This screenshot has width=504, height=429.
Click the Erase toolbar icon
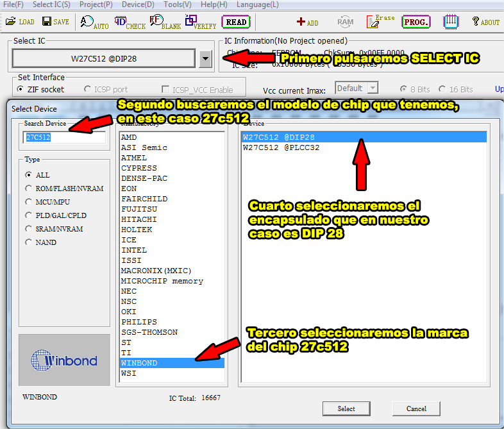(380, 22)
